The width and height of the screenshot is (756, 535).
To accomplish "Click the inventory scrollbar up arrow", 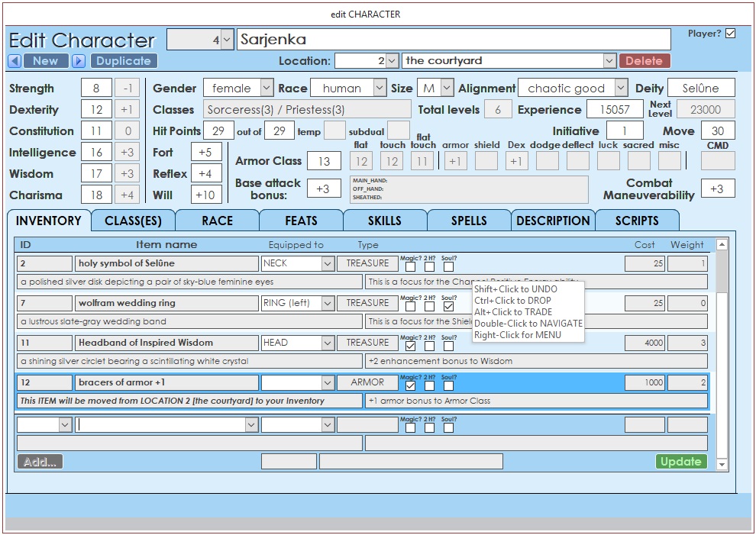I will point(722,245).
